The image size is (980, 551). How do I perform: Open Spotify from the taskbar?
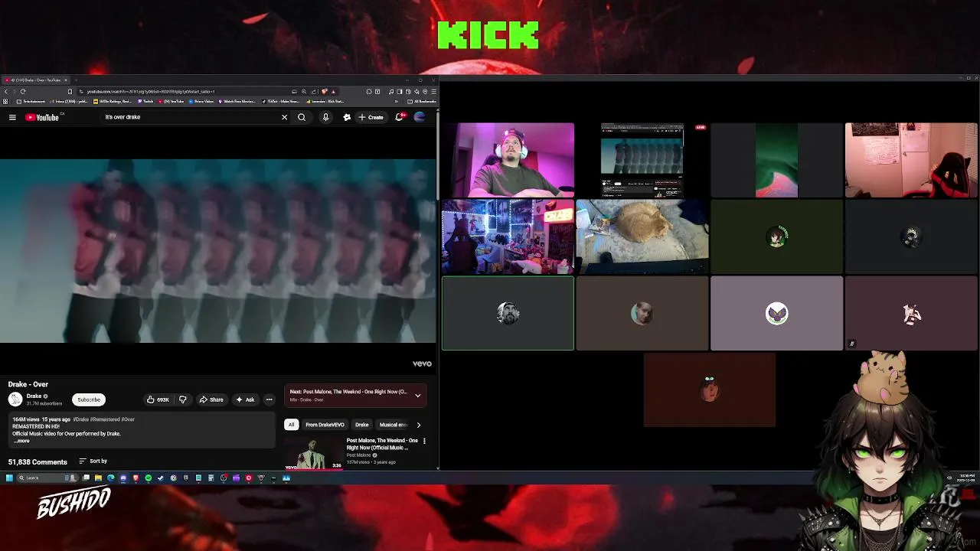(148, 478)
